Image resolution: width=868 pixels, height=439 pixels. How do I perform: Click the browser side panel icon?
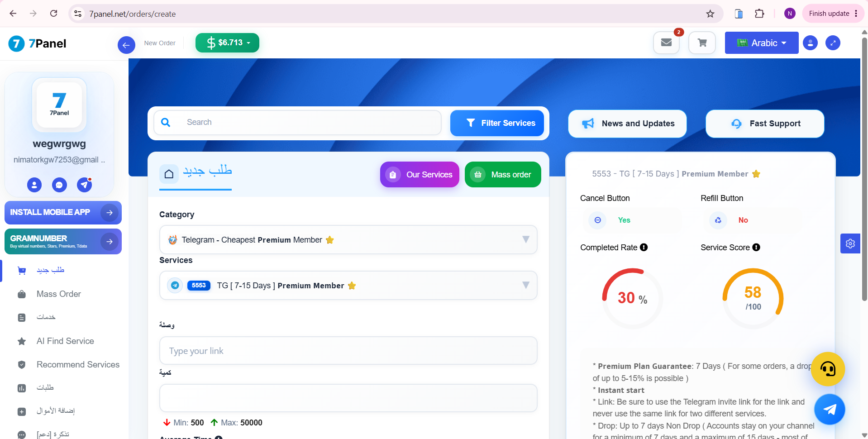tap(739, 14)
